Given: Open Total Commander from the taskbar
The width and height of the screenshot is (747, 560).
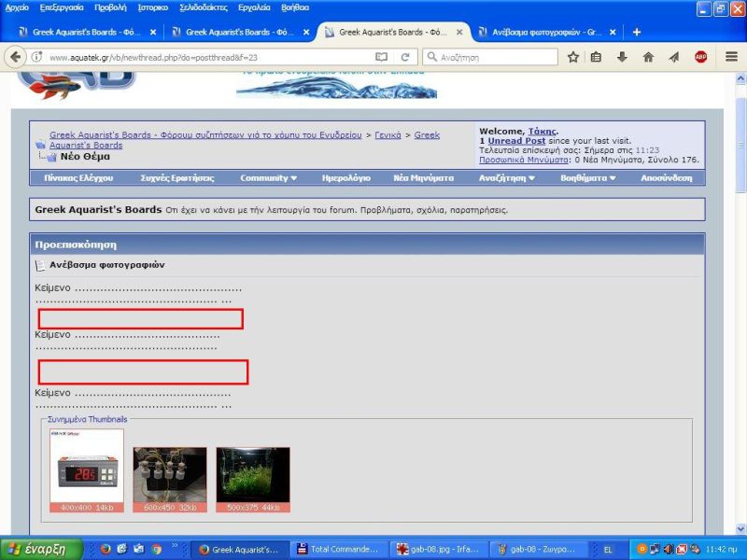Looking at the screenshot, I should [x=336, y=549].
